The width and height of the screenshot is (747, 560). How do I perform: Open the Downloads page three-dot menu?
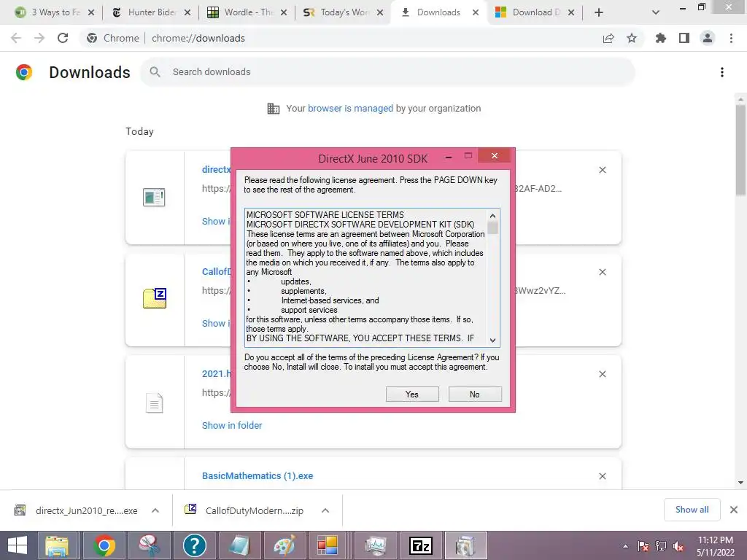click(x=722, y=72)
